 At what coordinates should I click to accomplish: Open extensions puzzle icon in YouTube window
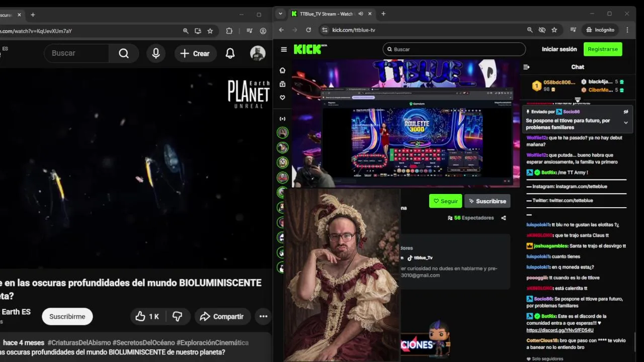coord(229,31)
